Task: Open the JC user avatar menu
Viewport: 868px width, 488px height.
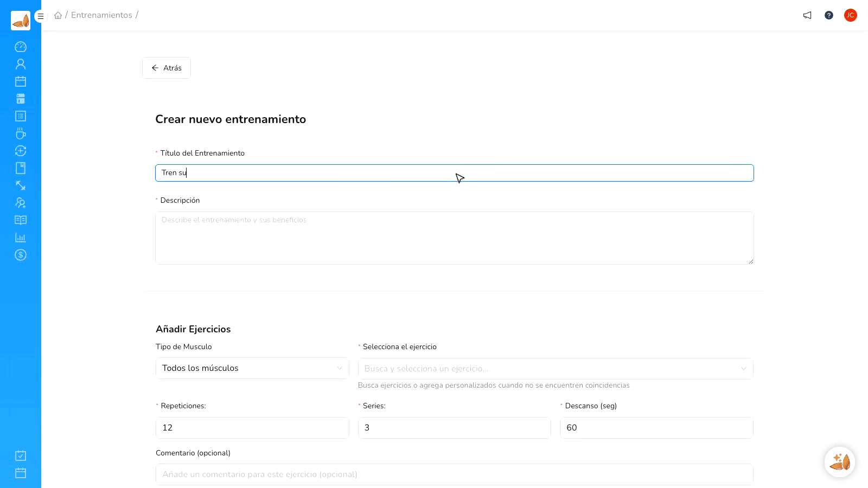Action: pyautogui.click(x=851, y=15)
